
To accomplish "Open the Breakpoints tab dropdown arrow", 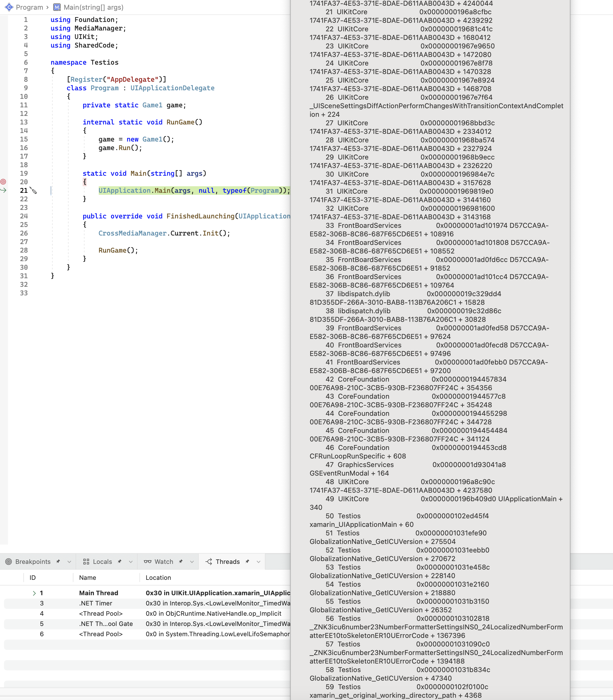I will tap(69, 562).
